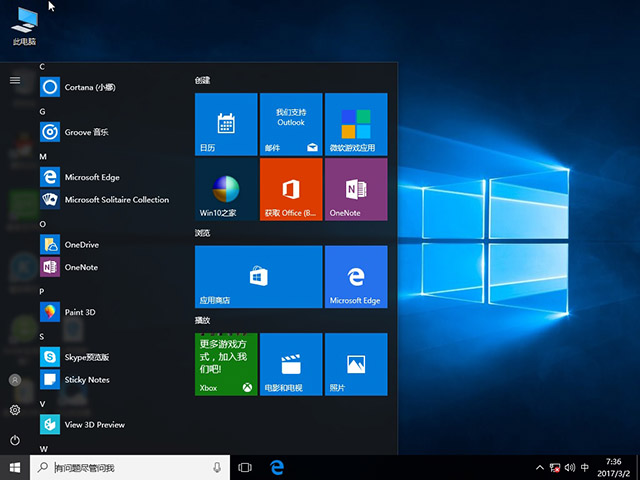The image size is (640, 480).
Task: Expand the Start hamburger menu
Action: click(15, 80)
